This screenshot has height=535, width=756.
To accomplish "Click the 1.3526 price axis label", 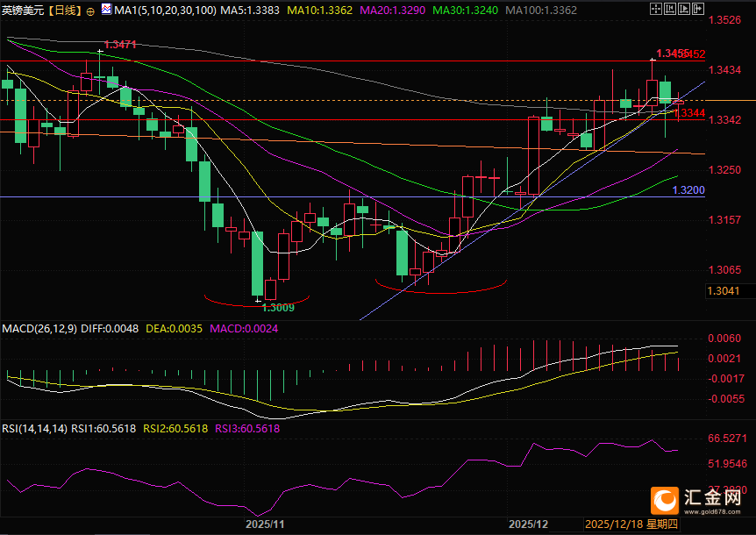I will pyautogui.click(x=724, y=20).
